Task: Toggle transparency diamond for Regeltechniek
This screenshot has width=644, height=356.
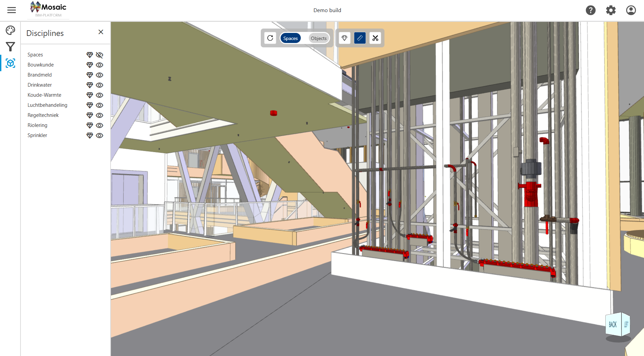Action: tap(90, 115)
